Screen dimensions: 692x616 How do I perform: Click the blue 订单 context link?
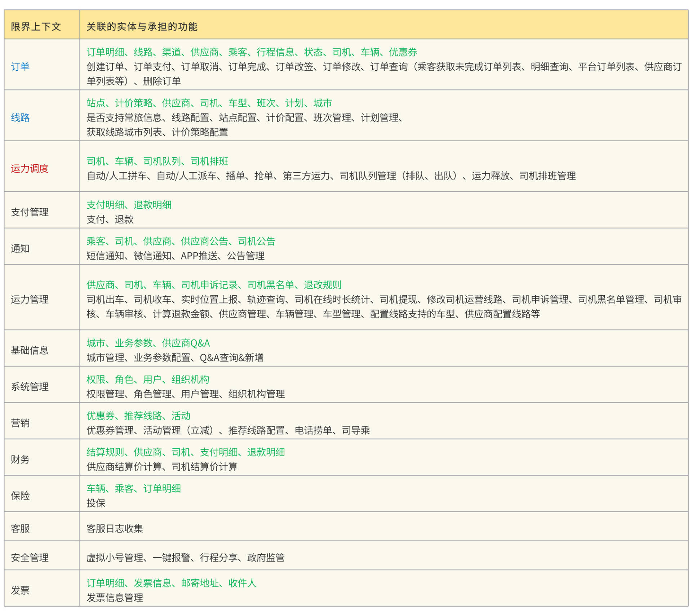pyautogui.click(x=20, y=67)
